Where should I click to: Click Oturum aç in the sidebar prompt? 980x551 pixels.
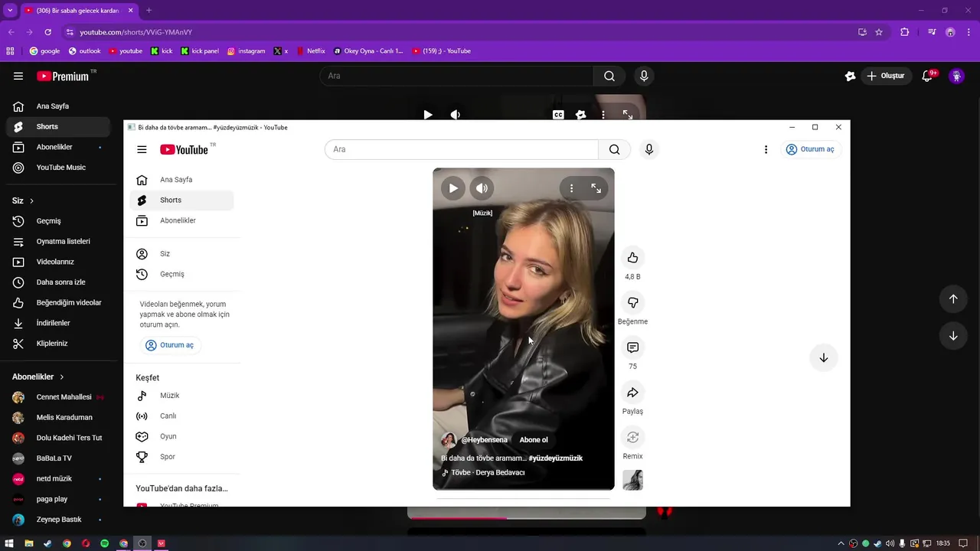[169, 345]
